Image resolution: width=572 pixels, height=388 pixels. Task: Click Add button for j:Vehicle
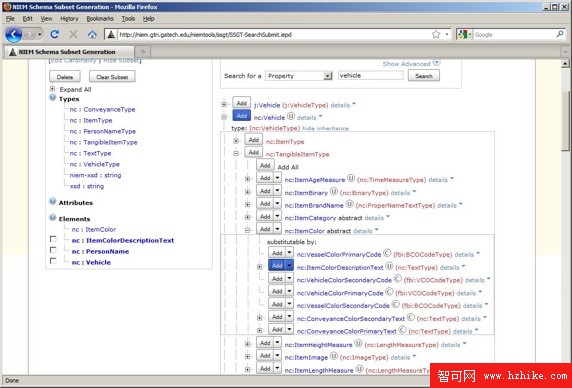tap(241, 103)
